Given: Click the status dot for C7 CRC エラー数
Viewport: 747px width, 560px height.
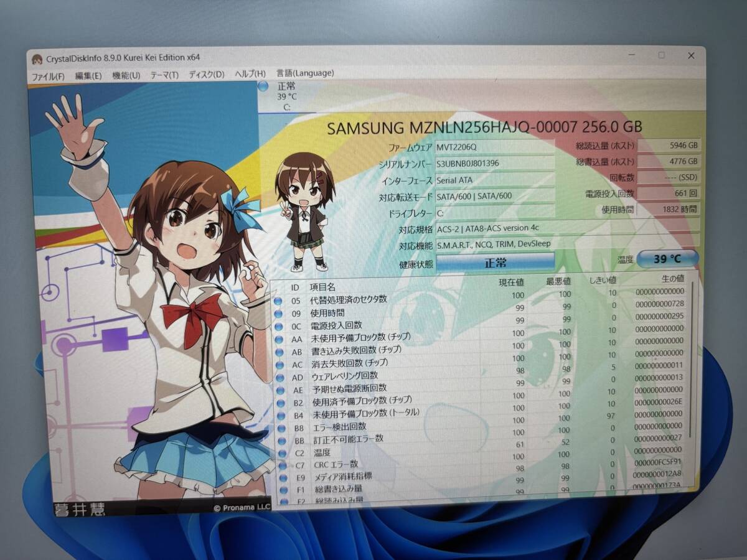Looking at the screenshot, I should click(283, 465).
